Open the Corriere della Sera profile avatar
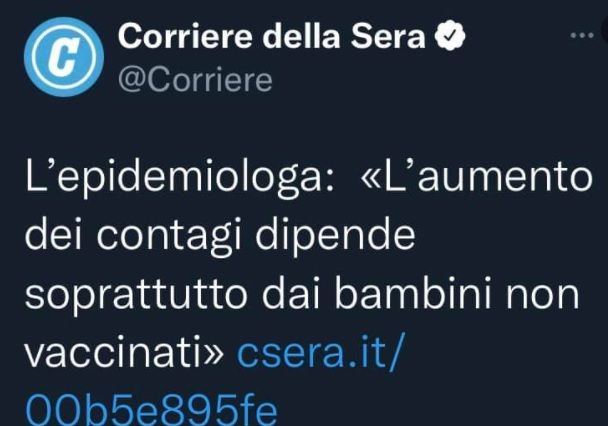This screenshot has width=608, height=426. click(64, 57)
